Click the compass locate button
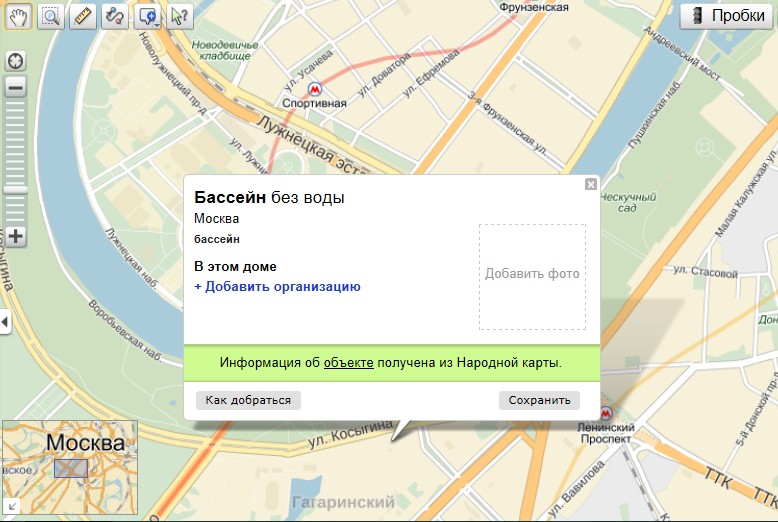This screenshot has width=778, height=522. (x=15, y=62)
